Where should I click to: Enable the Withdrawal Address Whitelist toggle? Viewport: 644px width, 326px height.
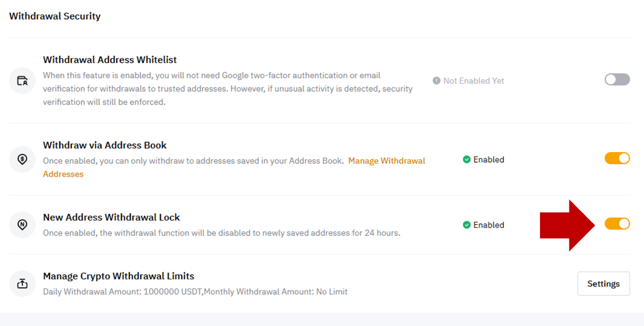(617, 79)
